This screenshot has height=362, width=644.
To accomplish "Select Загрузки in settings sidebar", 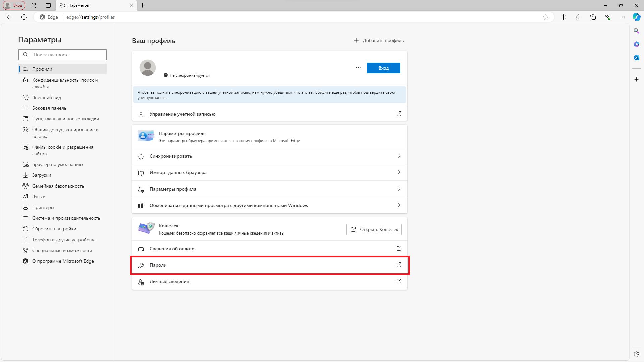I will click(x=42, y=175).
